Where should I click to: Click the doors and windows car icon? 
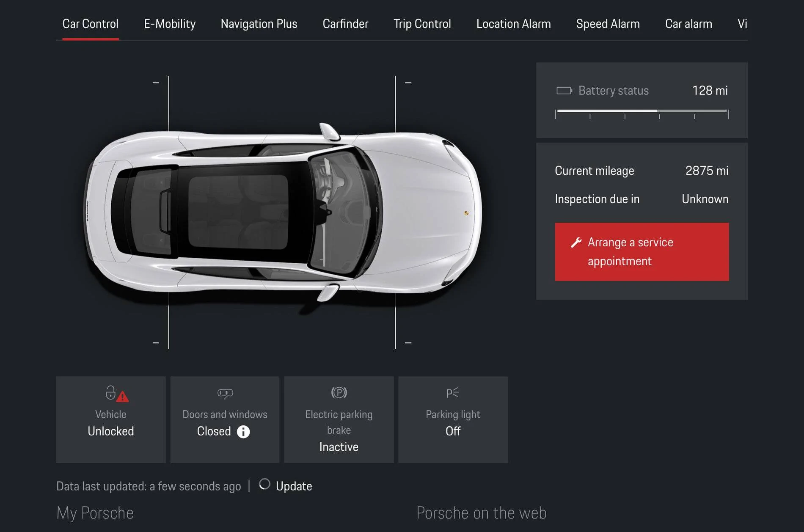[225, 394]
